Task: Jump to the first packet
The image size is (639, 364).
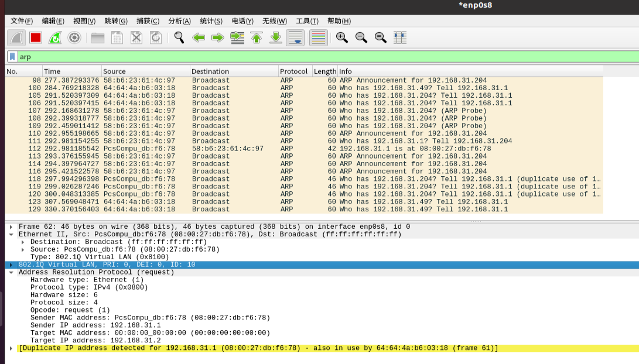Action: tap(257, 38)
